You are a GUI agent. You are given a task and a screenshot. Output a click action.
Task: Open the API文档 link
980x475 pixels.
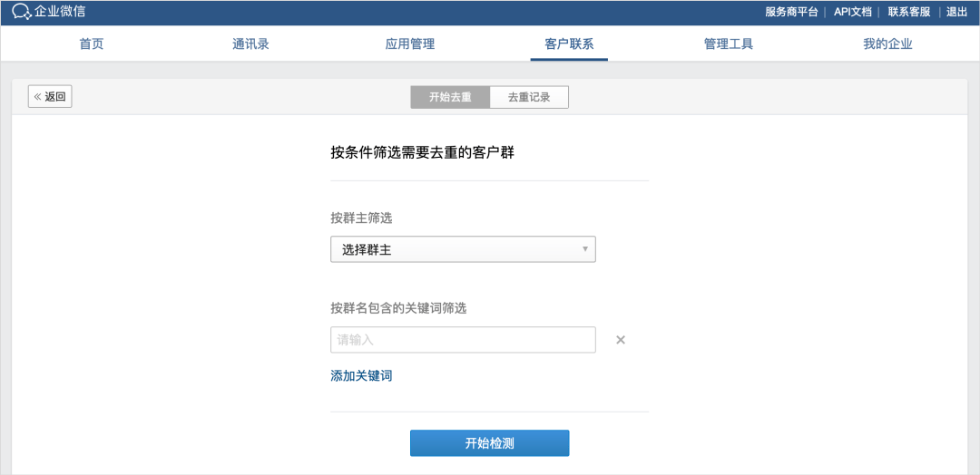[x=853, y=12]
